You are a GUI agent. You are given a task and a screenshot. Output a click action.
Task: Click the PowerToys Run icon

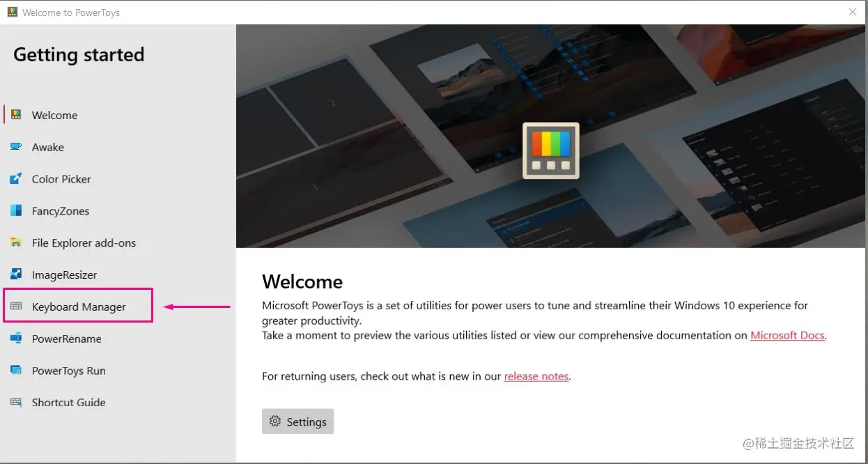click(x=16, y=371)
